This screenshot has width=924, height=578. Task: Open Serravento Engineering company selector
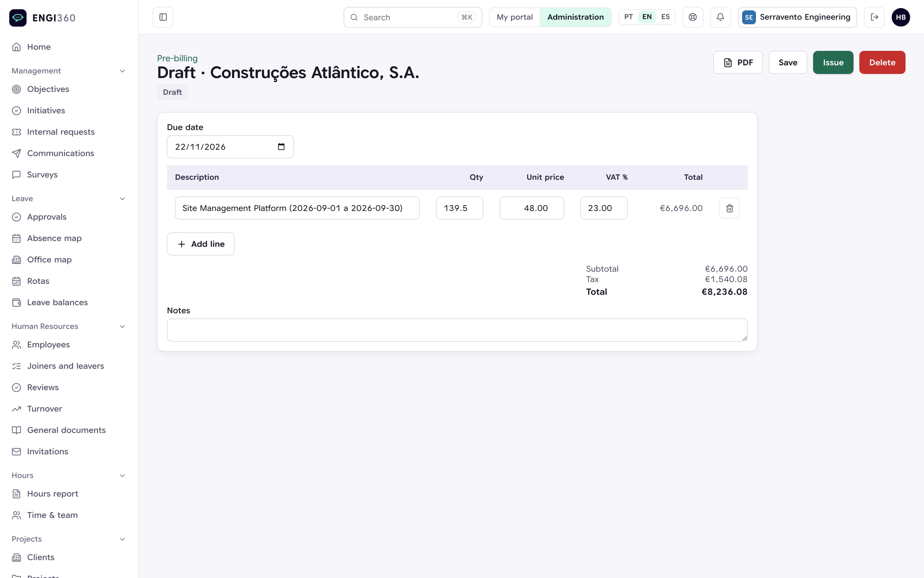coord(797,17)
